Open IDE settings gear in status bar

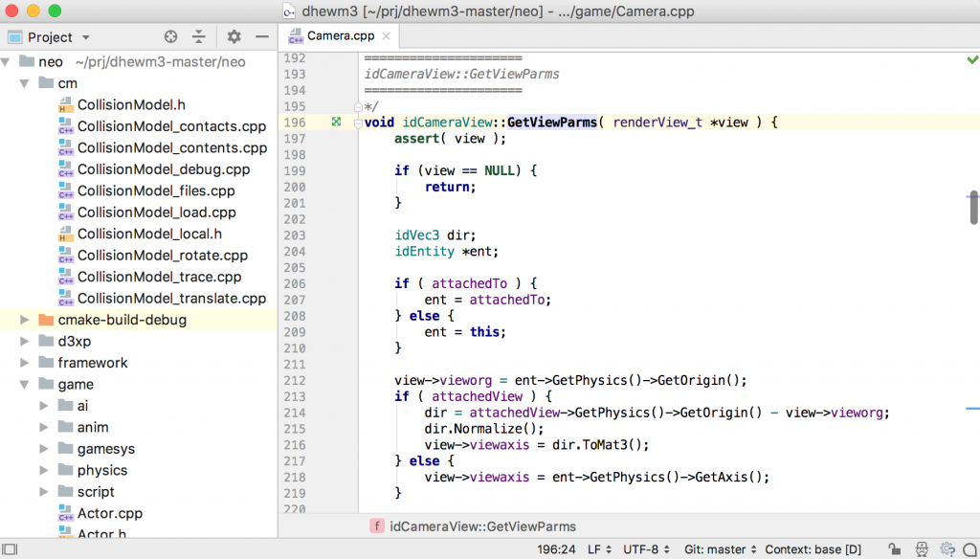(x=947, y=550)
